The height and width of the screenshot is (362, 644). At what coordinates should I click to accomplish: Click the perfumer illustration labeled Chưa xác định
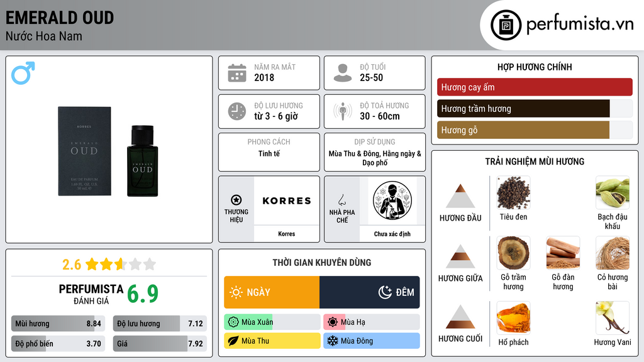392,201
